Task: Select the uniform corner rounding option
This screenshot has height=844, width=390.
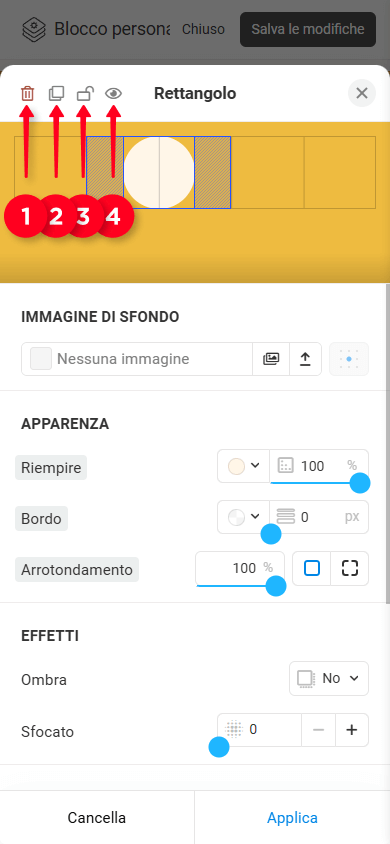Action: click(311, 568)
